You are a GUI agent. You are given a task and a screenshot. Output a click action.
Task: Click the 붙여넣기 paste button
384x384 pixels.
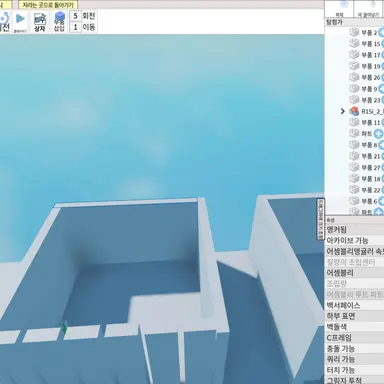(369, 9)
